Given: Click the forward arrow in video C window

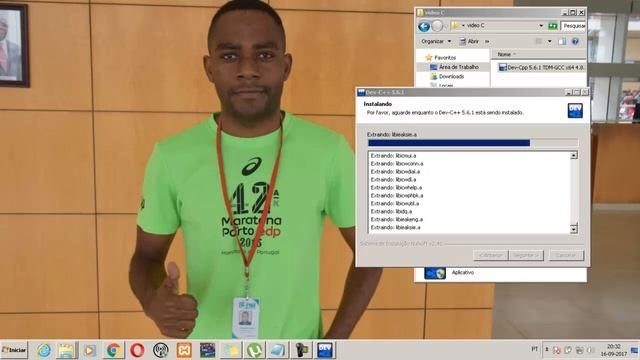Looking at the screenshot, I should 437,27.
